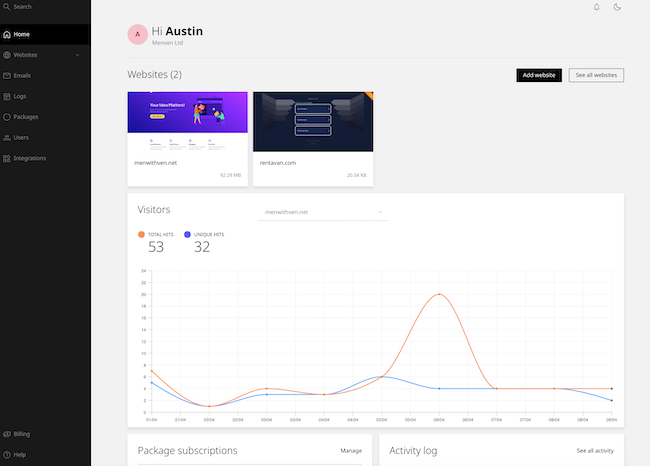
Task: Toggle dark mode moon icon
Action: coord(617,7)
